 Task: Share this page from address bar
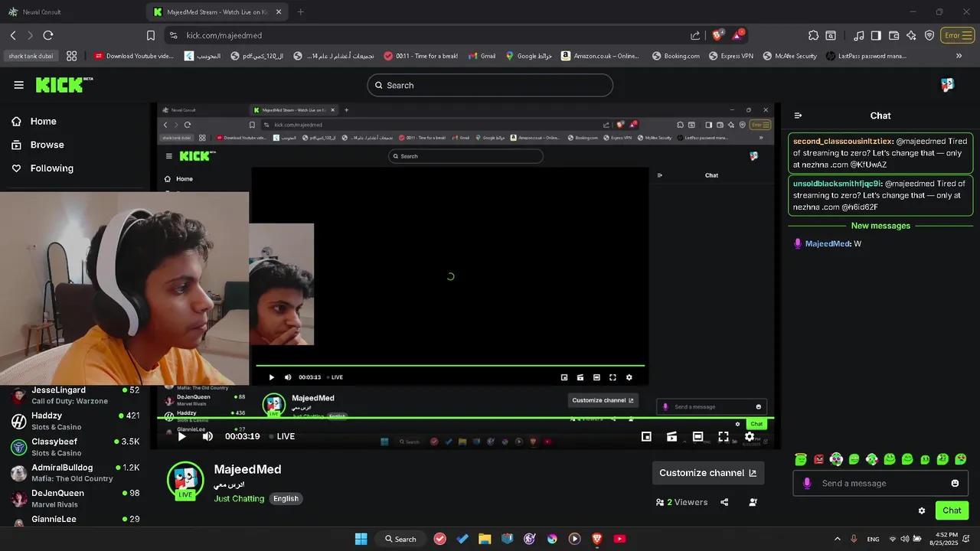coord(695,35)
